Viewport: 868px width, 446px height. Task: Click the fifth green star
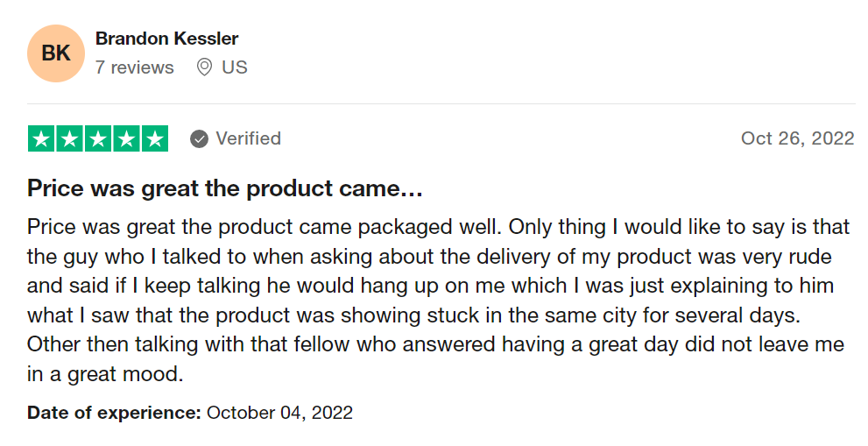pyautogui.click(x=154, y=138)
